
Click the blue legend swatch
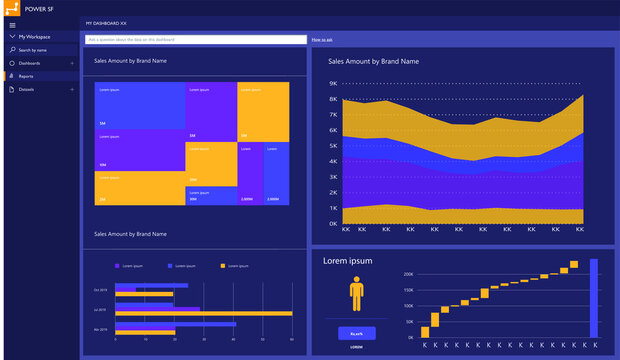point(170,266)
